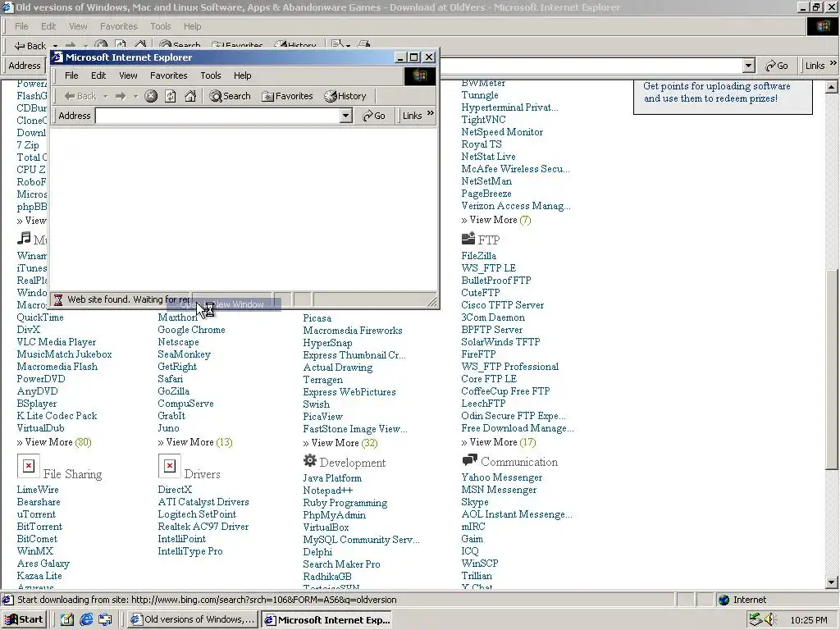Open the FileZilla link

(478, 256)
